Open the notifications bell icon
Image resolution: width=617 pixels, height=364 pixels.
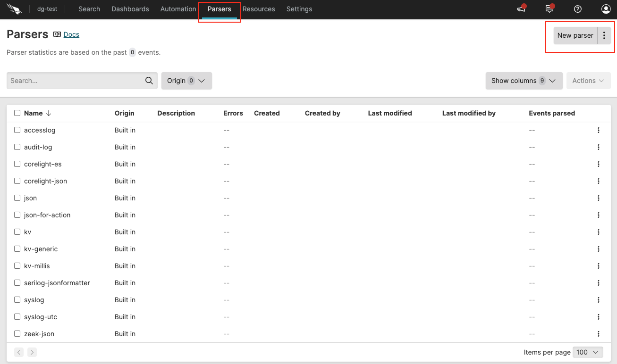click(521, 9)
